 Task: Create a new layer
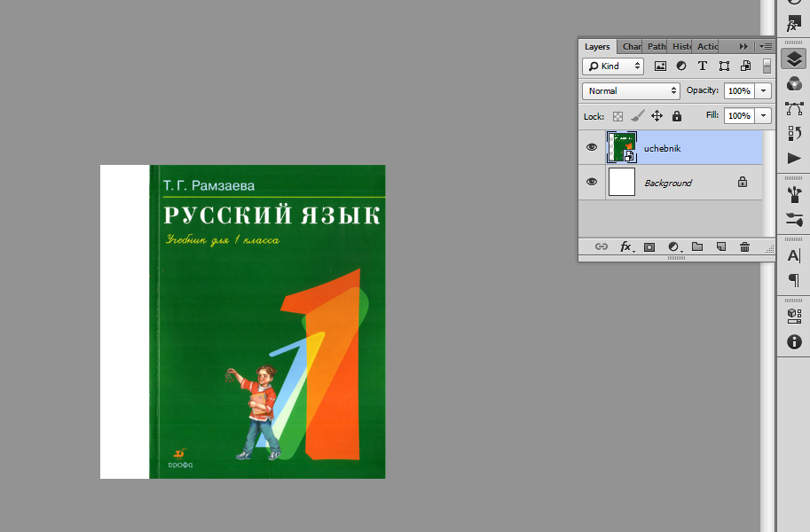[721, 246]
